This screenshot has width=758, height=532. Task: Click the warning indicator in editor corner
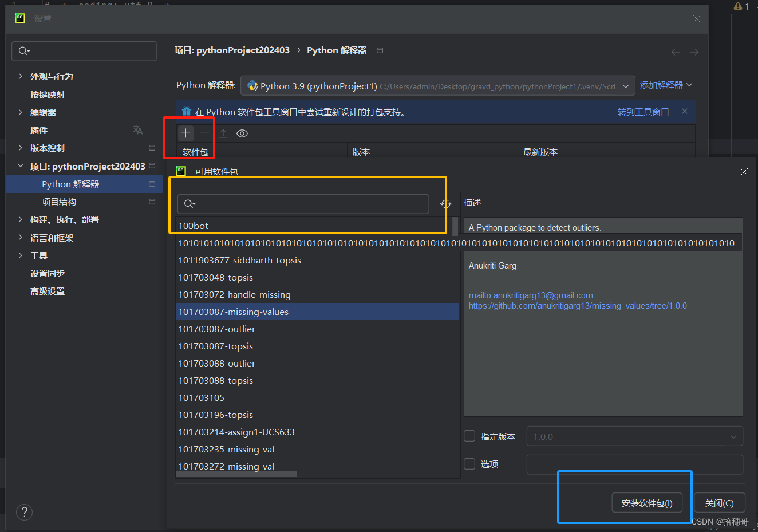tap(741, 6)
